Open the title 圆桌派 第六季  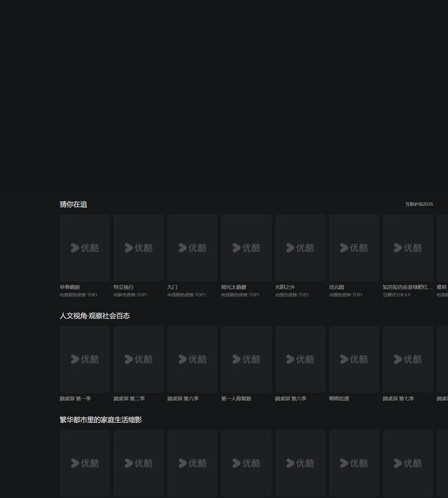click(x=291, y=398)
